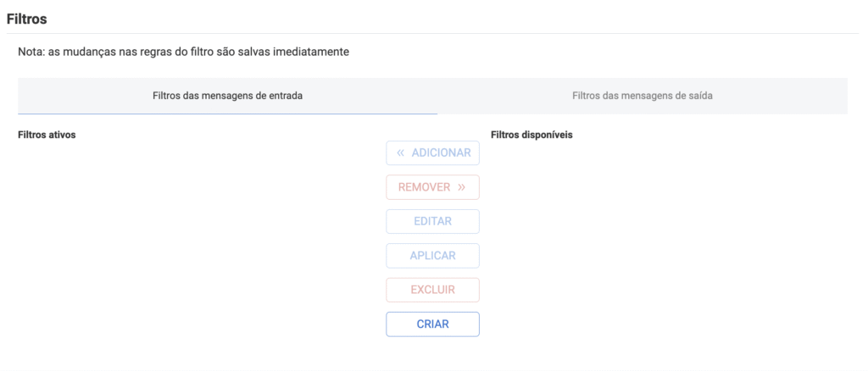Click the double-left chevron icon on ADICIONAR

point(401,153)
